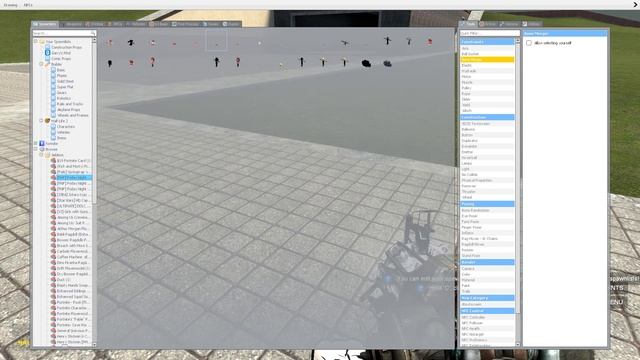Click the Builder category icon
This screenshot has height=360, width=640.
tap(47, 64)
